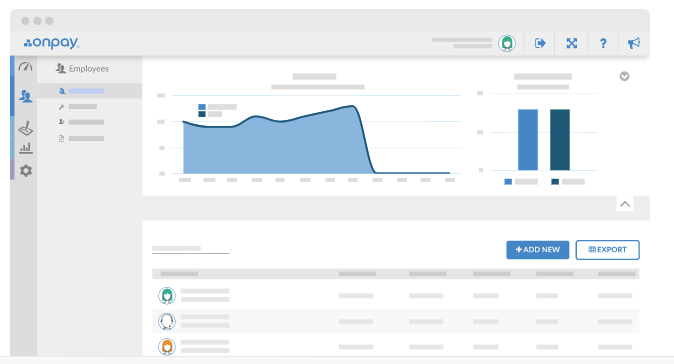Open the reports bar chart sidebar icon
Image resolution: width=674 pixels, height=364 pixels.
(x=25, y=148)
